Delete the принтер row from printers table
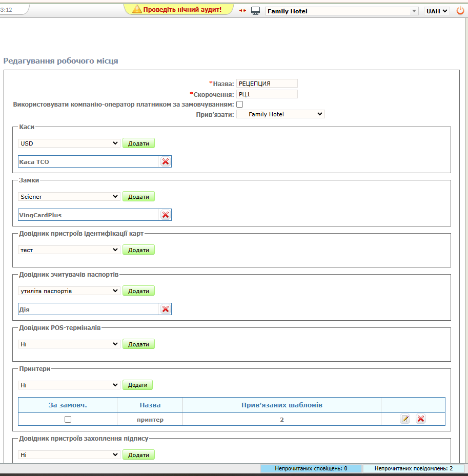Screen dimensions: 468x476 coord(421,419)
